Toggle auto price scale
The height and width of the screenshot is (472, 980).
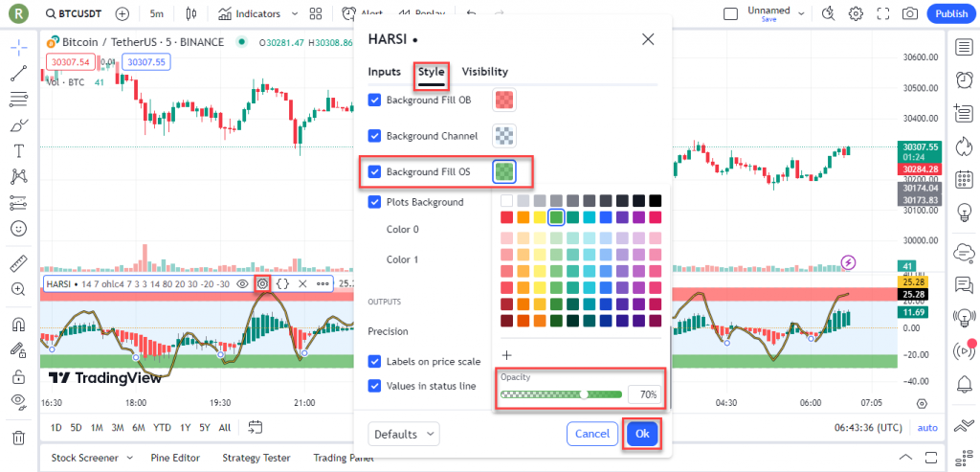coord(927,428)
